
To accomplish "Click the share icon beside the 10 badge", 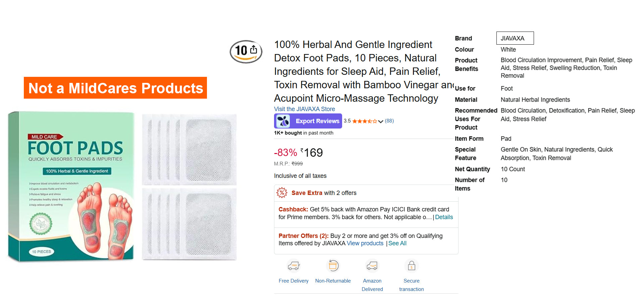I will (254, 50).
